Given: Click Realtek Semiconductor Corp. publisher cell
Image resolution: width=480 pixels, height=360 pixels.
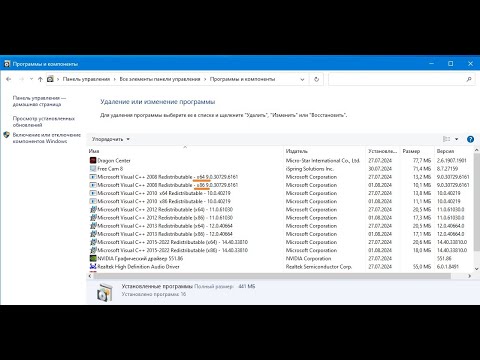Looking at the screenshot, I should [x=319, y=267].
